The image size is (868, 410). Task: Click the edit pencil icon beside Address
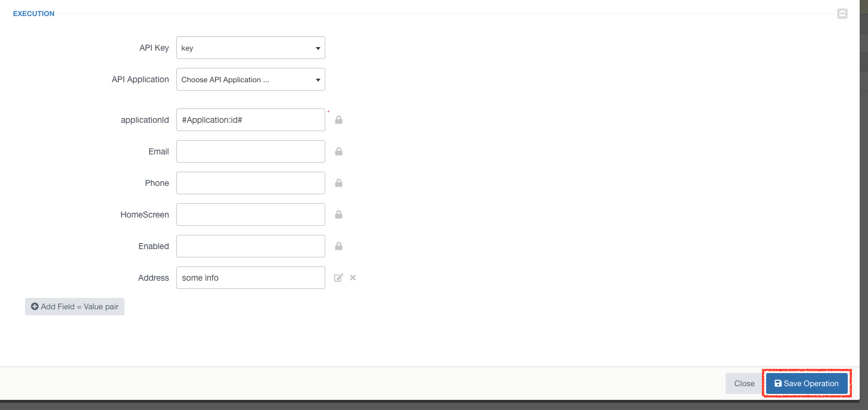[338, 278]
